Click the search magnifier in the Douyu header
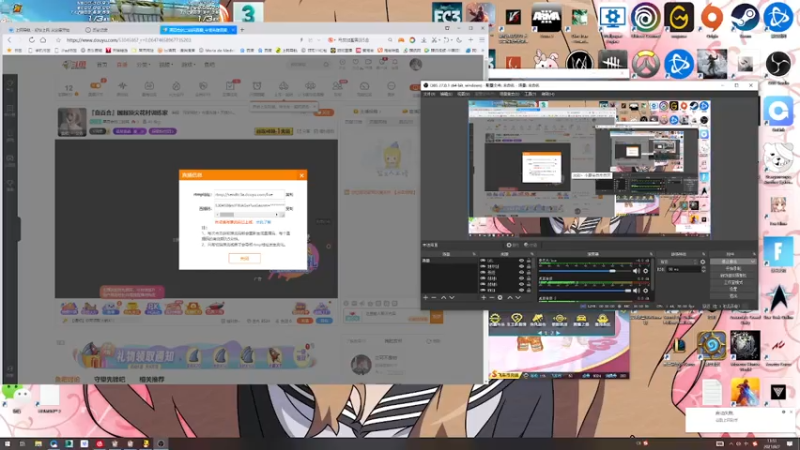800x450 pixels. tap(326, 65)
